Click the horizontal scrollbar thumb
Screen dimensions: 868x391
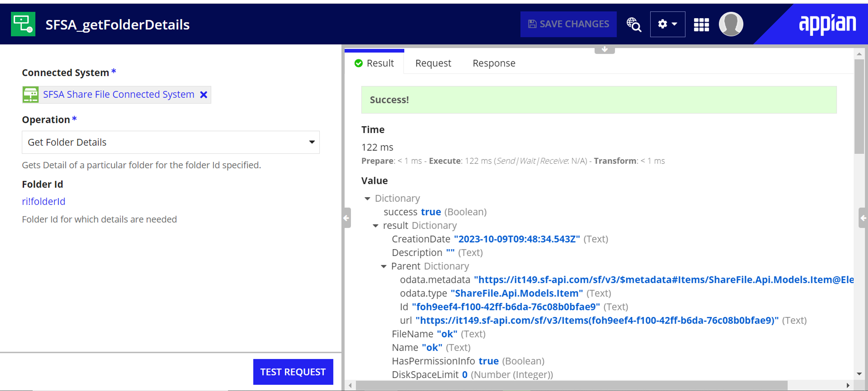pyautogui.click(x=571, y=385)
